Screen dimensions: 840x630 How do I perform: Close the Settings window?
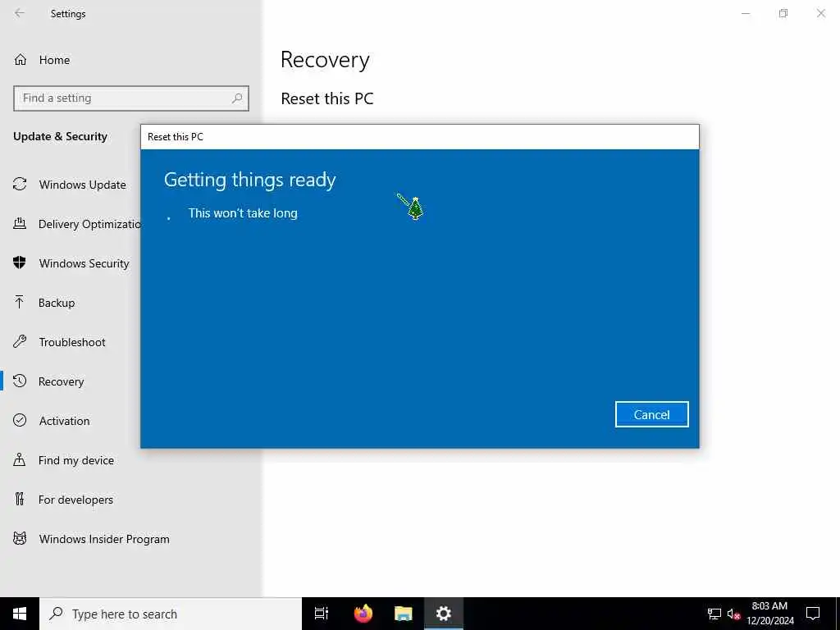point(820,13)
